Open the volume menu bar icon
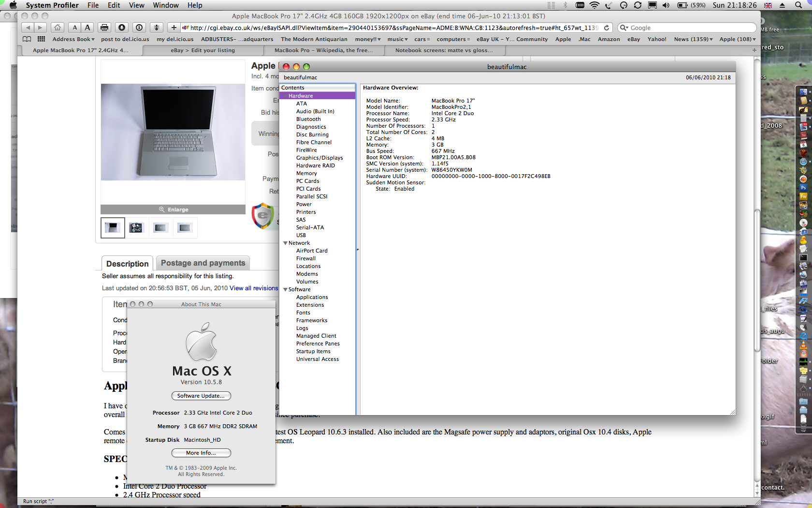 (x=666, y=5)
